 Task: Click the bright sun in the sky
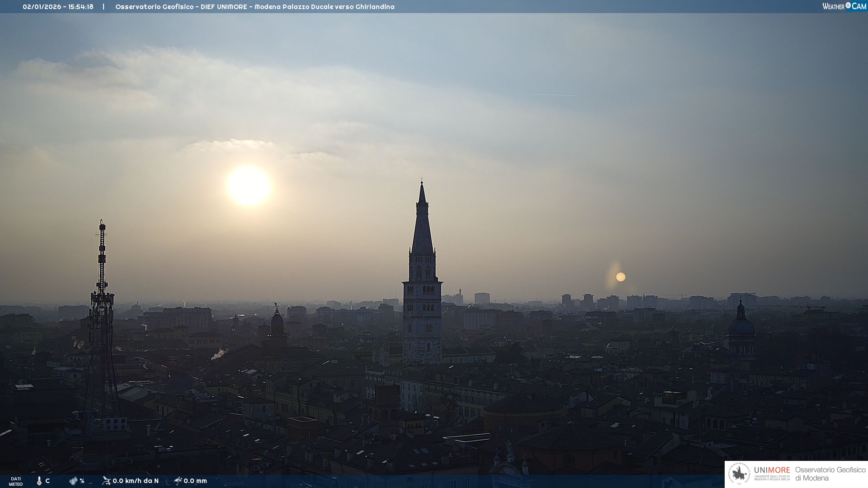[249, 186]
